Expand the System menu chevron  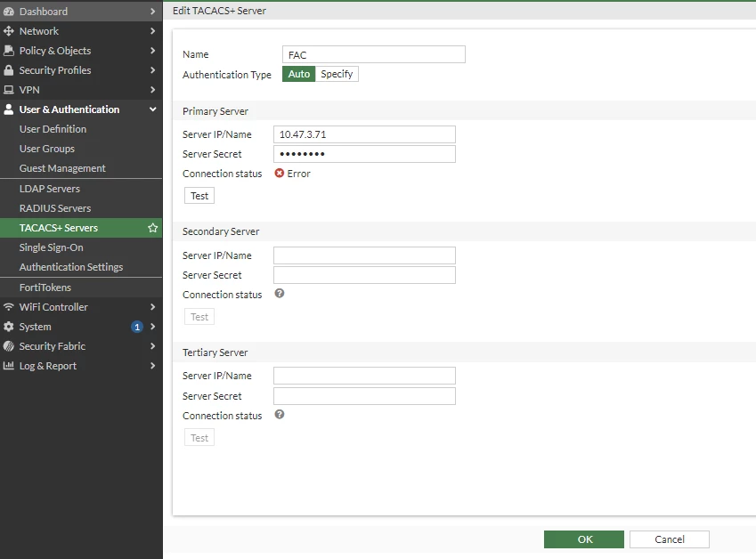[x=152, y=327]
